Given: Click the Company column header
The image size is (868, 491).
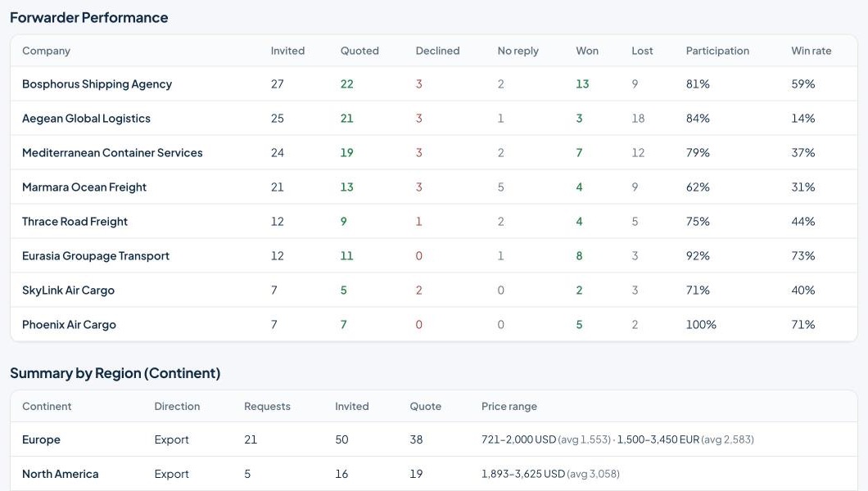Looking at the screenshot, I should pos(46,51).
